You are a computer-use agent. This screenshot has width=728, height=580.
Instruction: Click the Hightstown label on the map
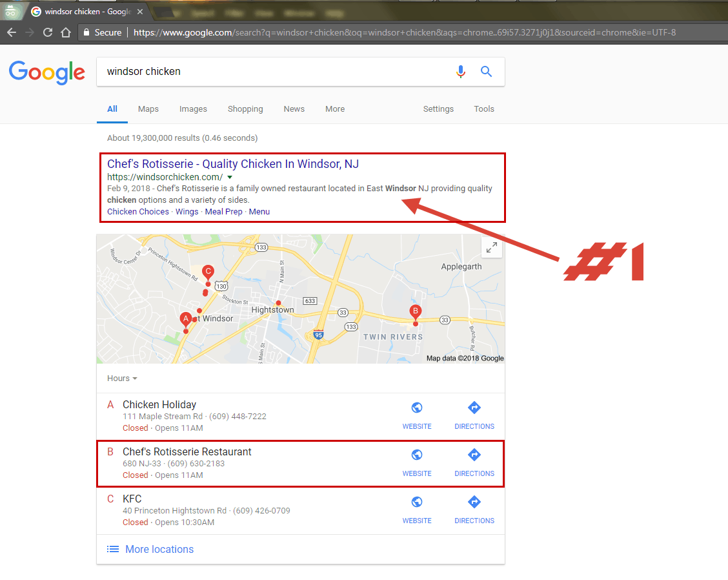(x=272, y=310)
